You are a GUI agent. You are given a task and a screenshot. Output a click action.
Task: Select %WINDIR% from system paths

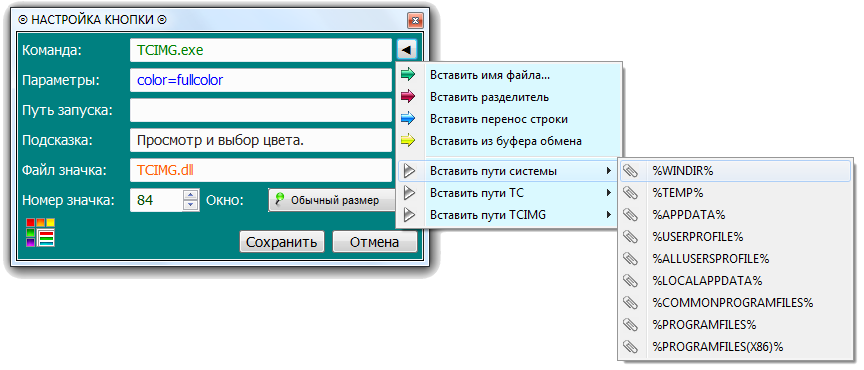tap(736, 171)
